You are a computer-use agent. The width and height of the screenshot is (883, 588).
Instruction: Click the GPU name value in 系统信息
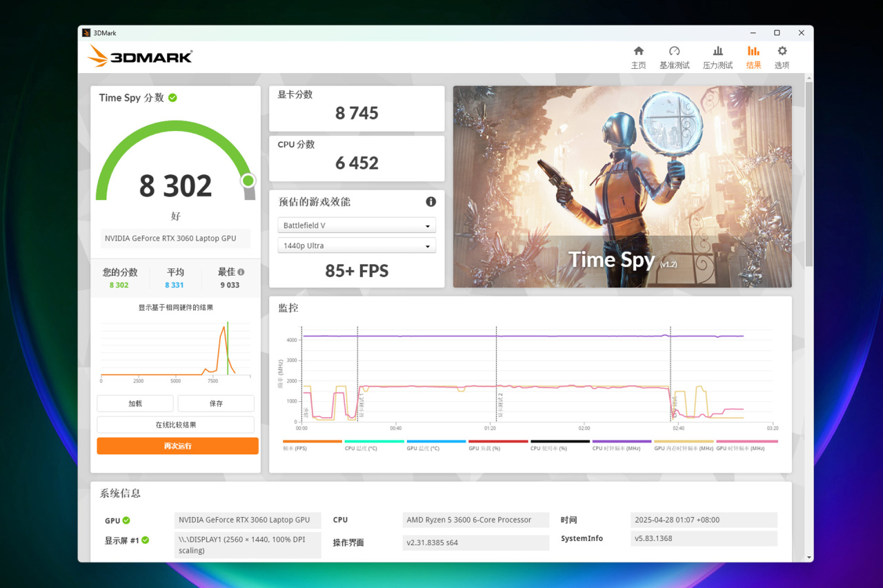[248, 520]
